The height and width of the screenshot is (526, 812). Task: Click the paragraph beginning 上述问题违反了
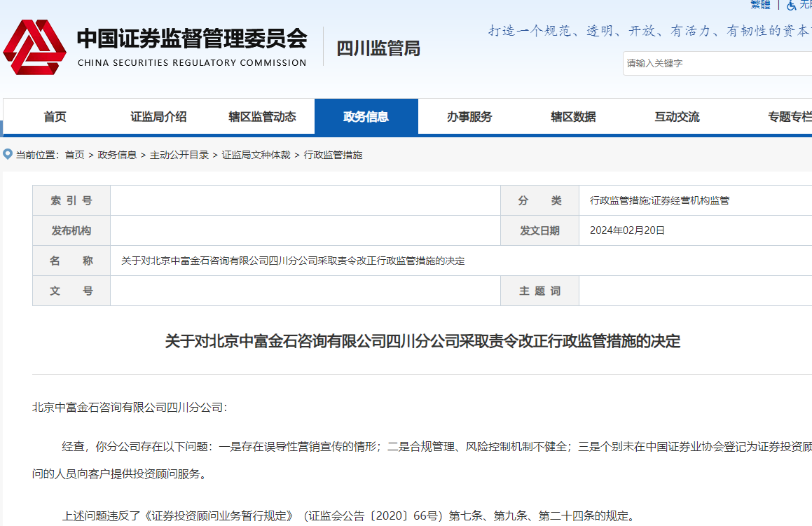tap(348, 515)
